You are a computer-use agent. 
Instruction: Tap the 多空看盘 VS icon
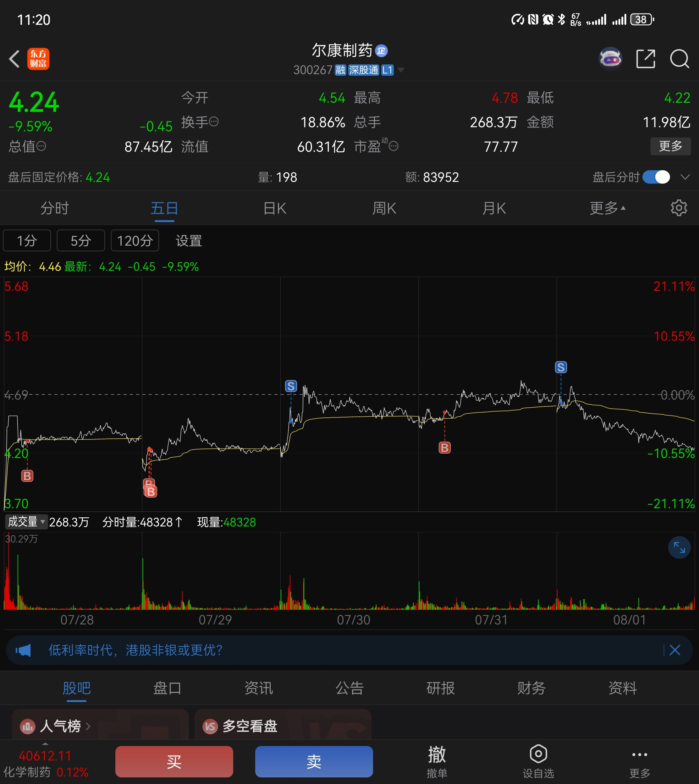[x=210, y=726]
